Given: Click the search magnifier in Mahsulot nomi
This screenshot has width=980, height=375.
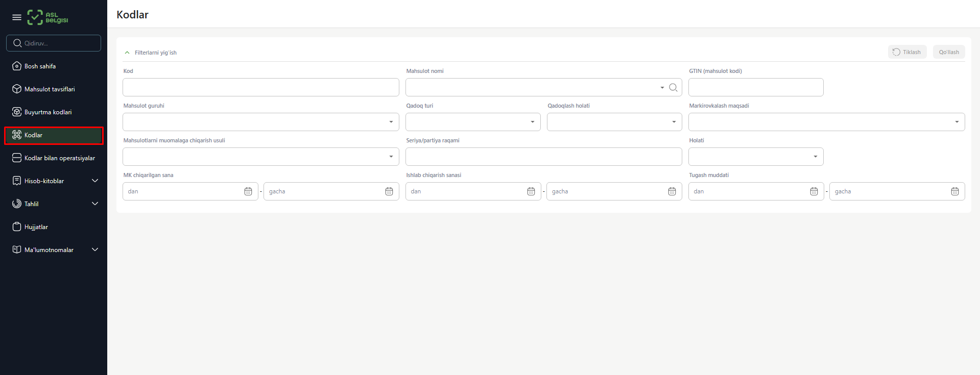Looking at the screenshot, I should [673, 88].
